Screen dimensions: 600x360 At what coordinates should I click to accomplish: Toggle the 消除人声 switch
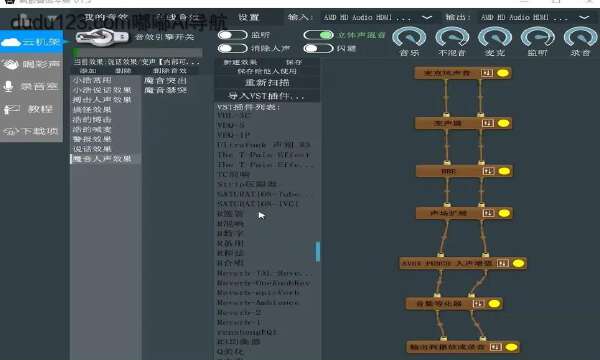[x=232, y=49]
